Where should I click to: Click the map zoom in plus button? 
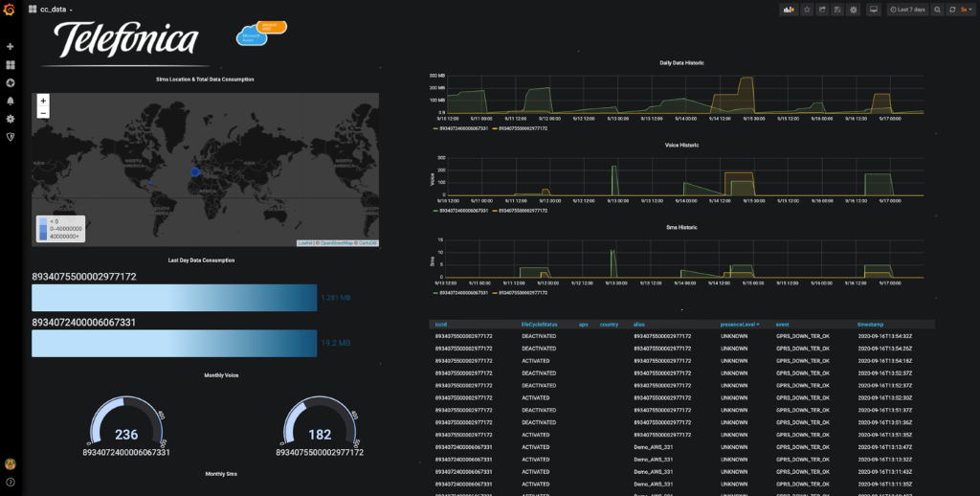click(x=43, y=101)
